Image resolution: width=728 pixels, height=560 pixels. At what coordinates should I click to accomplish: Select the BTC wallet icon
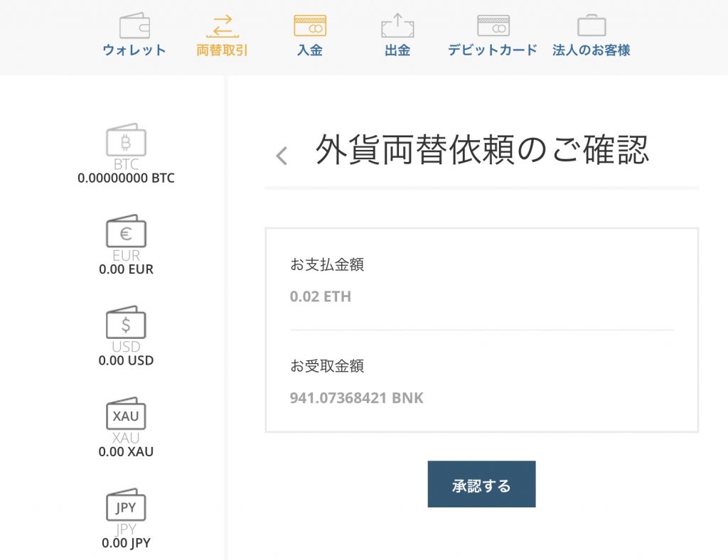point(126,140)
